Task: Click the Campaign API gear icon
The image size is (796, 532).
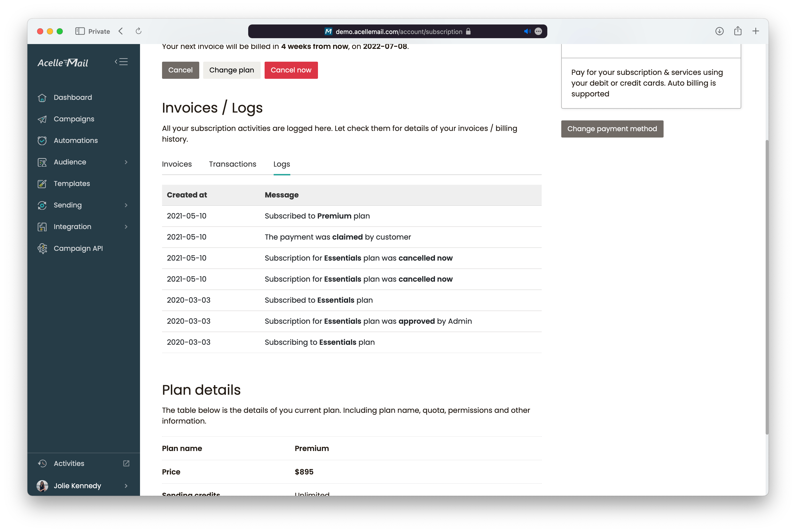Action: (x=42, y=249)
